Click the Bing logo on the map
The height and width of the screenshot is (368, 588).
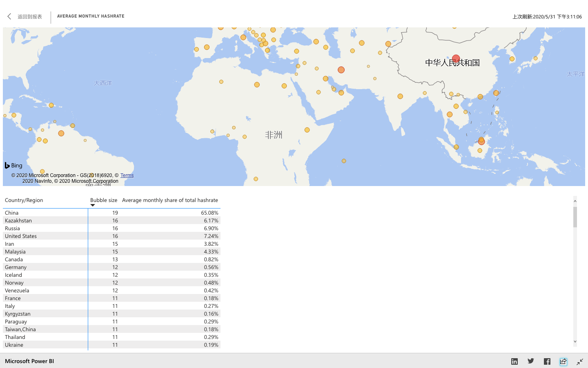click(x=13, y=165)
